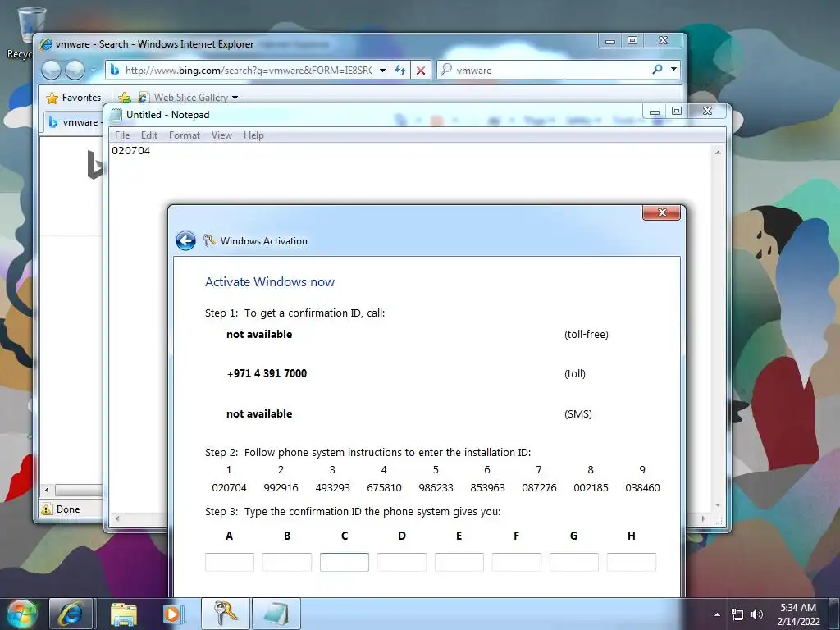
Task: Click Notepad vertical scrollbar up arrow
Action: (718, 153)
